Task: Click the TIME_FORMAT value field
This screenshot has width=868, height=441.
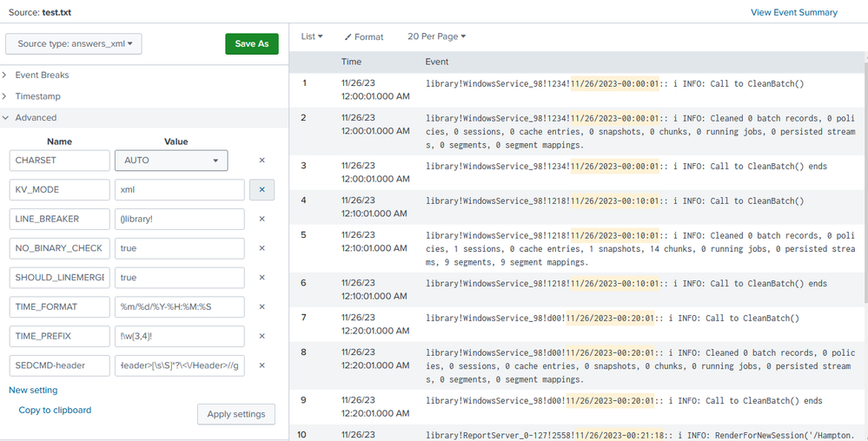Action: tap(179, 307)
